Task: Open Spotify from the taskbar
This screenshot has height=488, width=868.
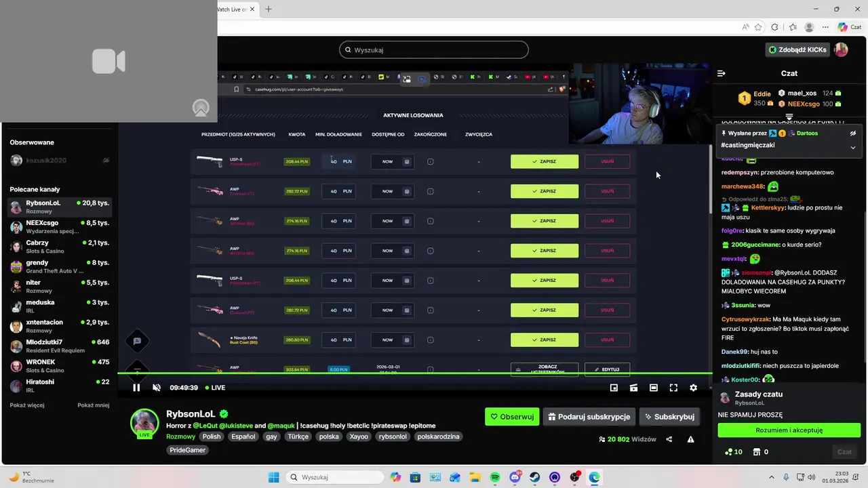Action: pos(495,477)
